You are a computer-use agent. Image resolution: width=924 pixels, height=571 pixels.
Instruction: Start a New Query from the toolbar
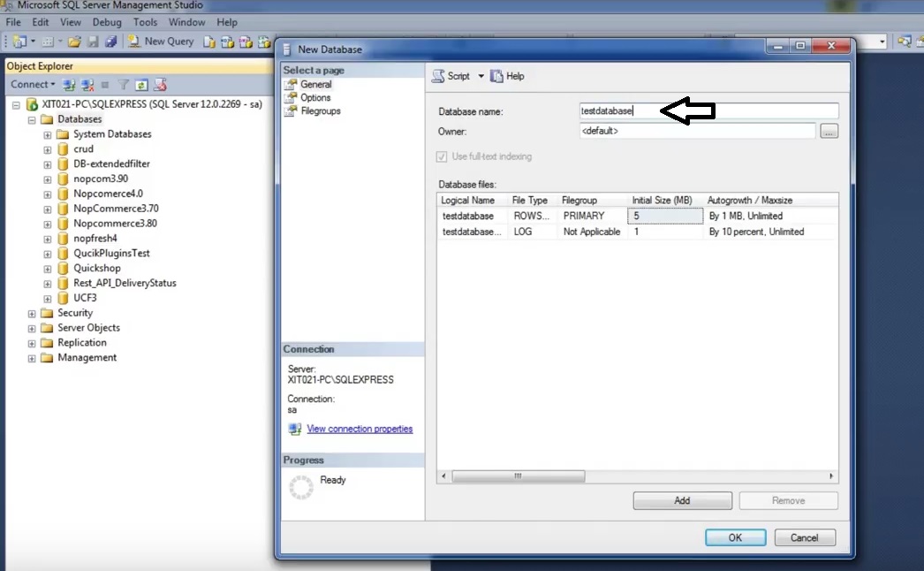coord(161,42)
